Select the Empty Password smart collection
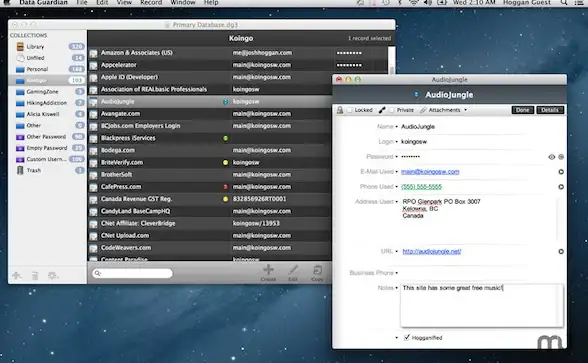The height and width of the screenshot is (363, 588). click(47, 148)
